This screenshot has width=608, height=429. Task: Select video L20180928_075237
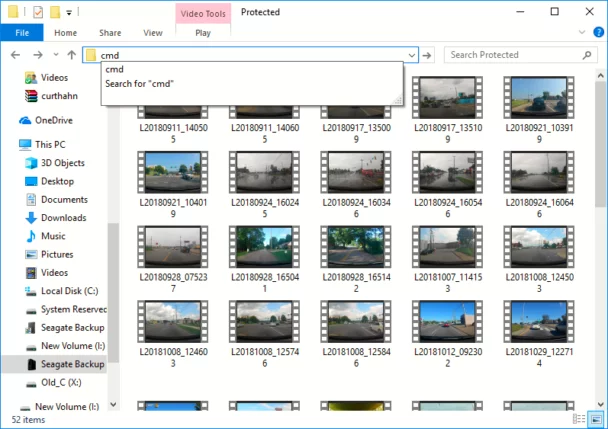173,260
